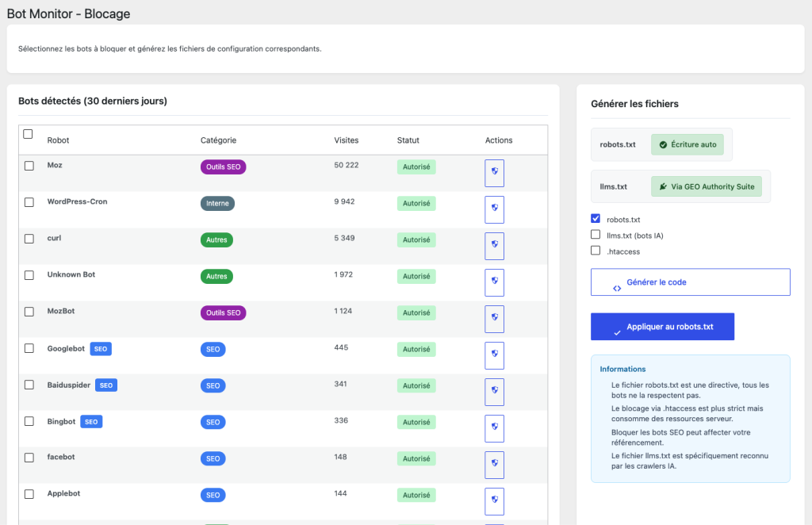Viewport: 812px width, 525px height.
Task: Click SEO badge next to Bingbot name
Action: 91,422
